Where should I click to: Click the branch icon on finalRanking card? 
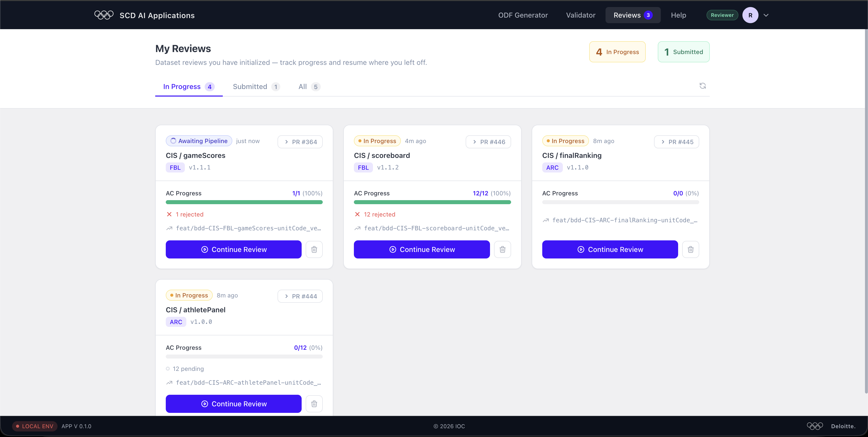[x=546, y=220]
